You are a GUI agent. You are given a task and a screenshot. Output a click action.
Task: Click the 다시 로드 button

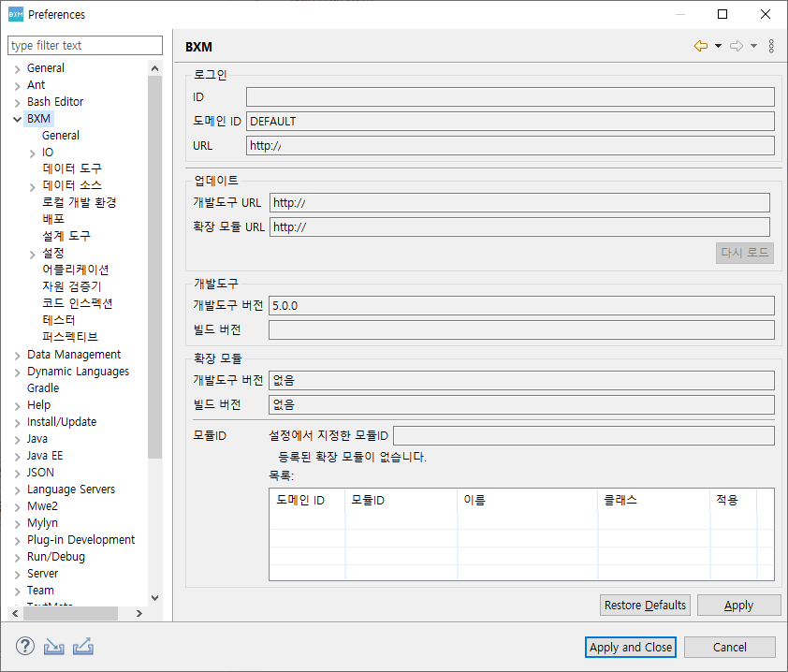pyautogui.click(x=744, y=253)
